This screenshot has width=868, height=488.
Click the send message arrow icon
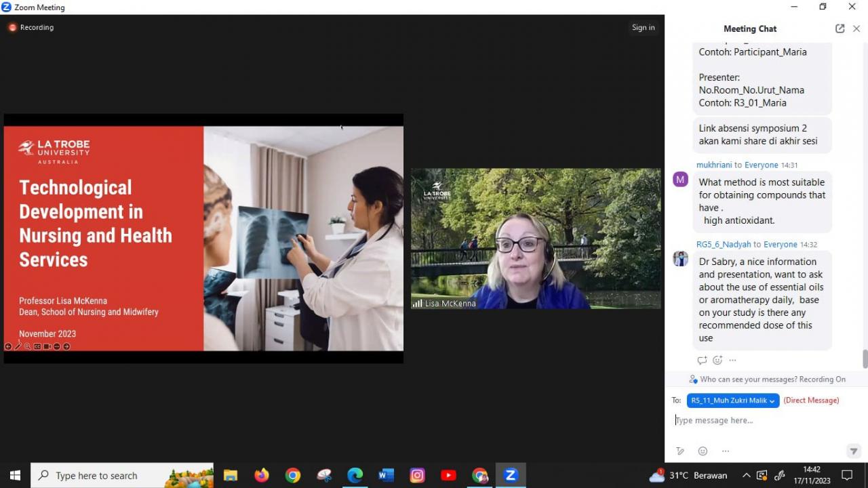point(853,451)
